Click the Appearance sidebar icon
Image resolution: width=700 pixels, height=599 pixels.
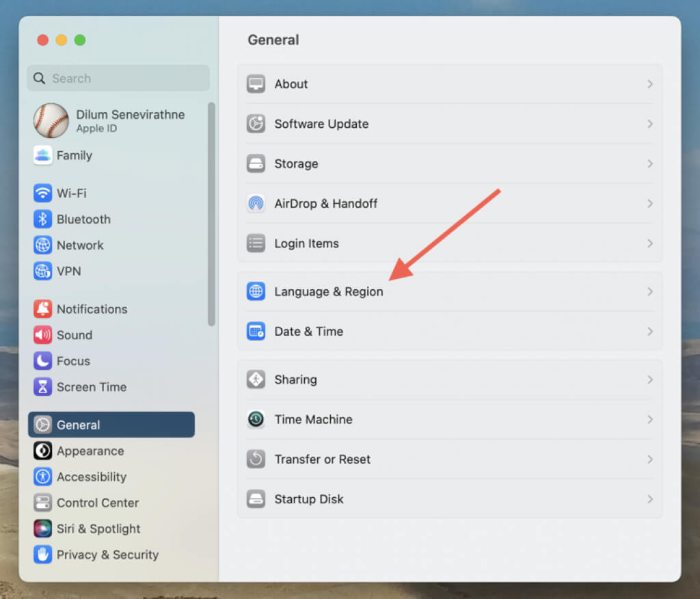[x=42, y=451]
